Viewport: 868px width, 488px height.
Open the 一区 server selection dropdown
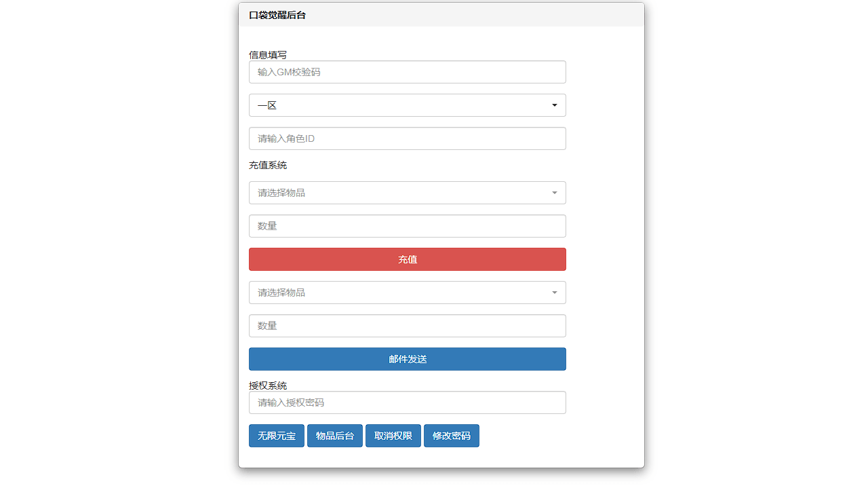click(x=407, y=105)
